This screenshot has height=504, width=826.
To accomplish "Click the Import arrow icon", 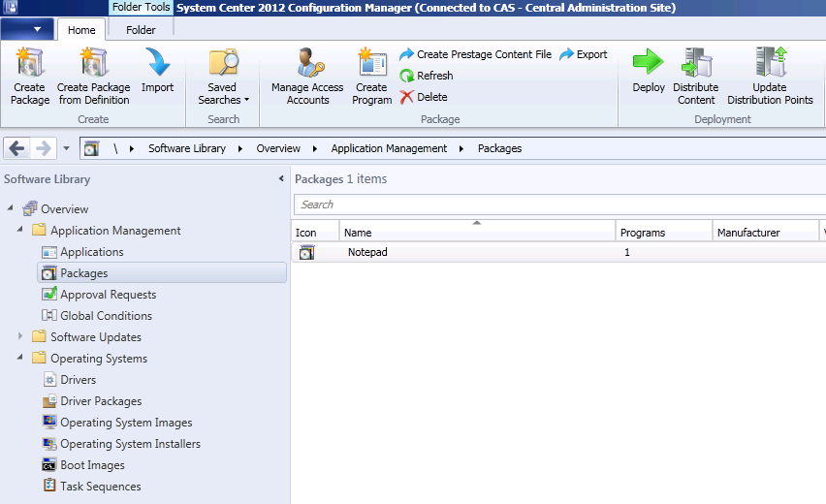I will click(x=157, y=64).
